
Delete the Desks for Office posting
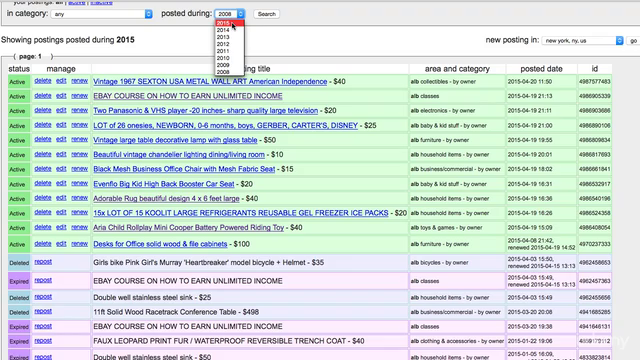pyautogui.click(x=43, y=244)
